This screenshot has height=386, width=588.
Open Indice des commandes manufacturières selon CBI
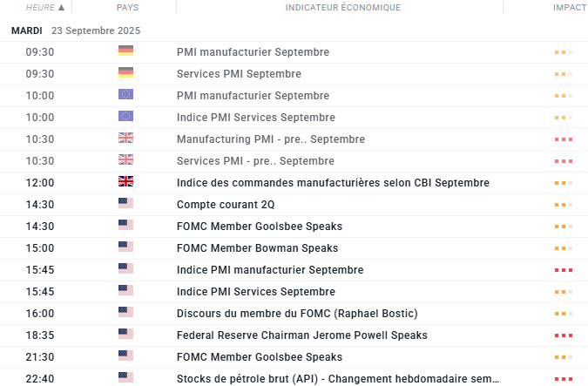click(333, 183)
